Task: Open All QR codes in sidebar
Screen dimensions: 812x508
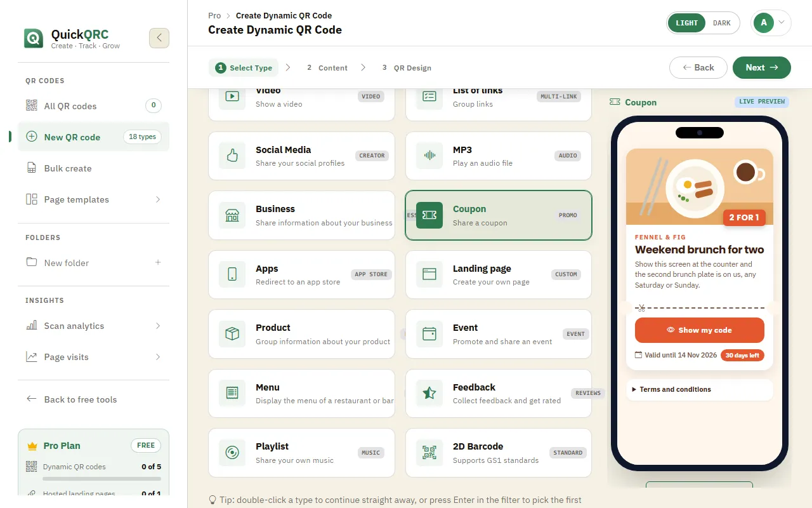Action: (x=94, y=106)
